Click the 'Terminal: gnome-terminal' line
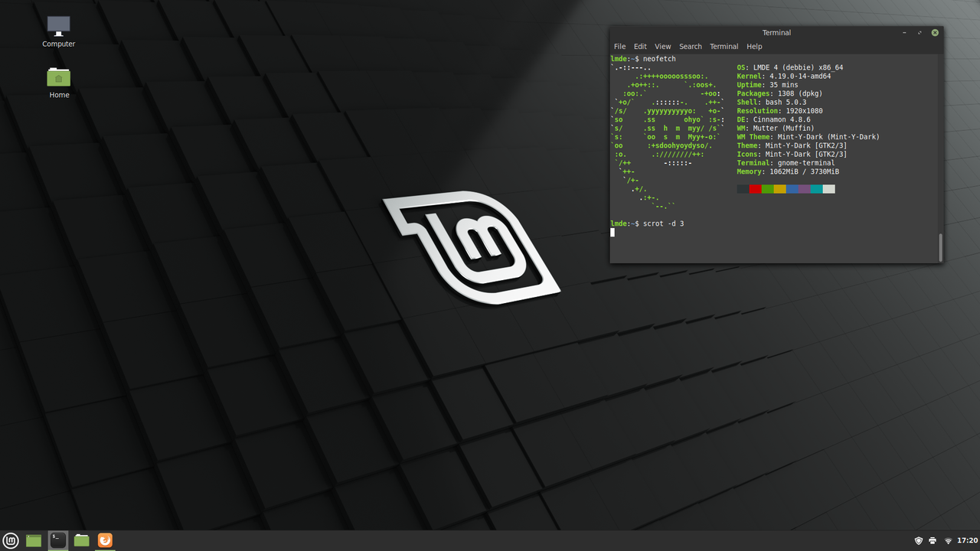Screen dimensions: 980x551 click(x=786, y=163)
